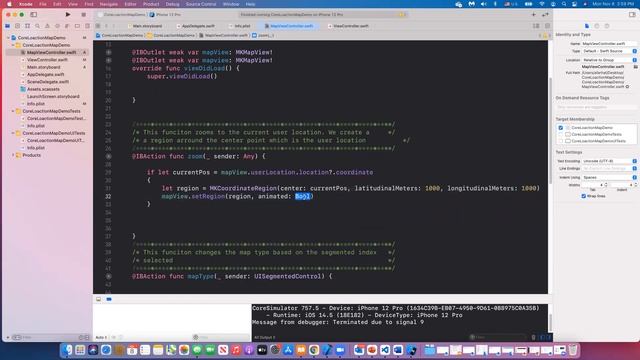Open the source control navigator icon
Screen dimensions: 640x360
coord(18,26)
